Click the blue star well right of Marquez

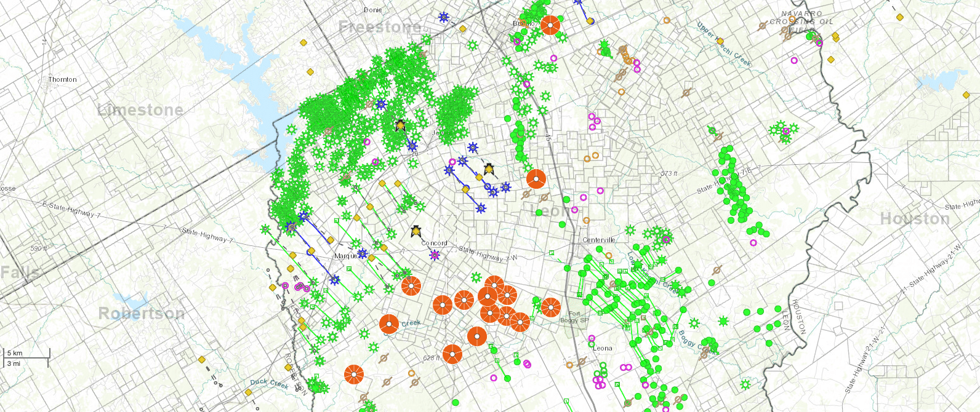click(x=363, y=253)
